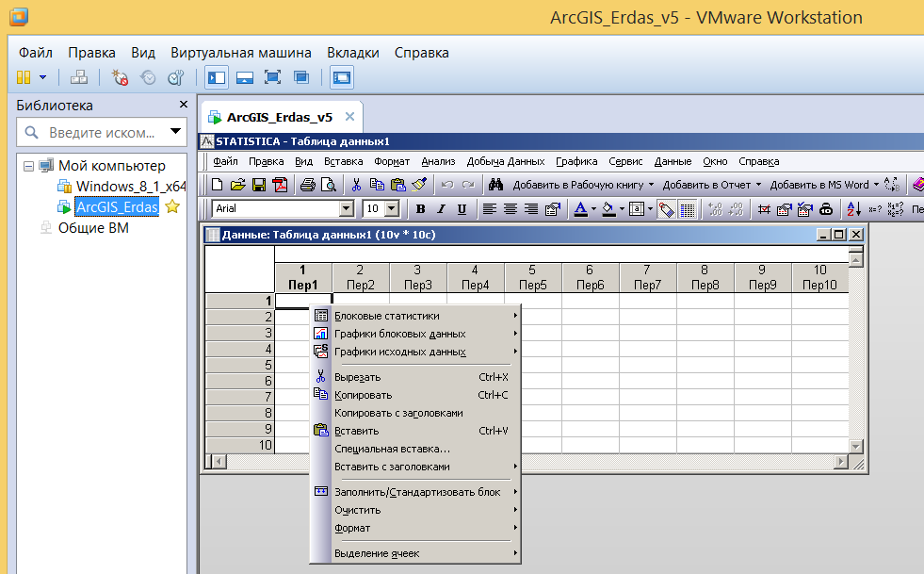The height and width of the screenshot is (574, 924).
Task: Align cell text left
Action: pos(489,209)
